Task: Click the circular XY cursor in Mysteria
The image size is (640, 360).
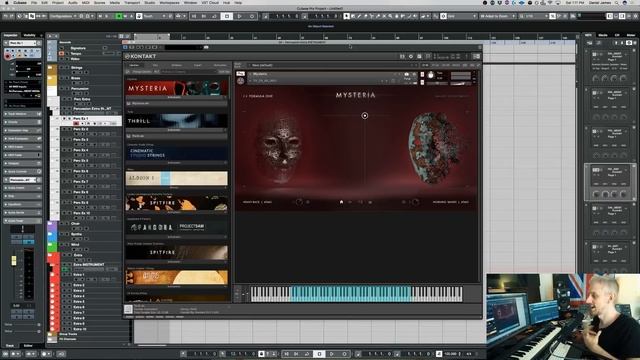Action: click(365, 116)
